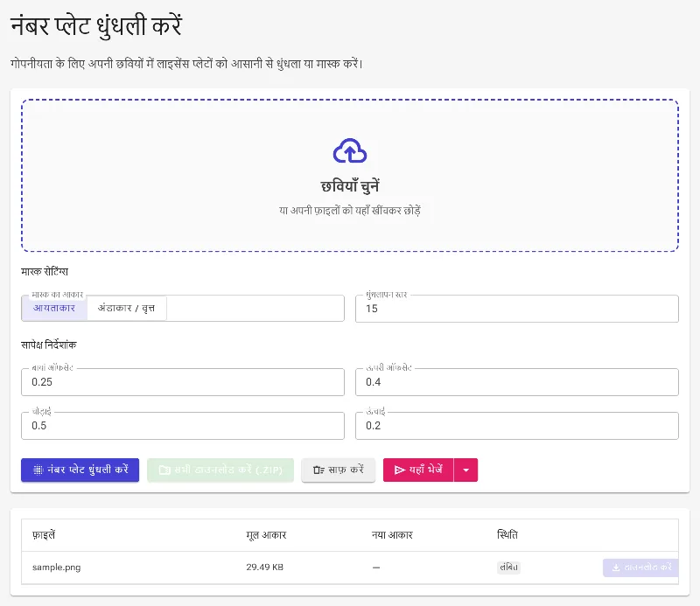This screenshot has width=700, height=606.
Task: Click the blue नंबर प्लेट धुंधली करें button
Action: tap(80, 470)
